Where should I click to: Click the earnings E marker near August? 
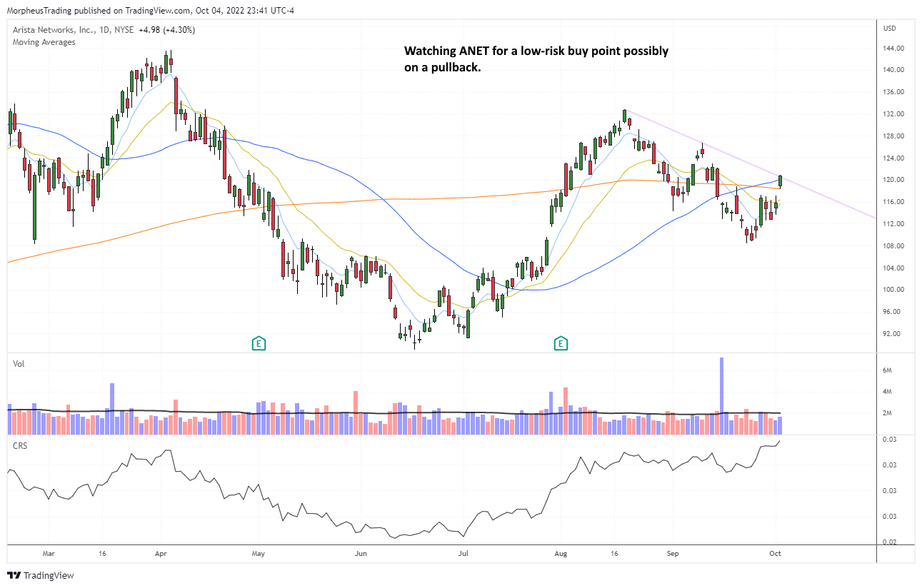561,344
